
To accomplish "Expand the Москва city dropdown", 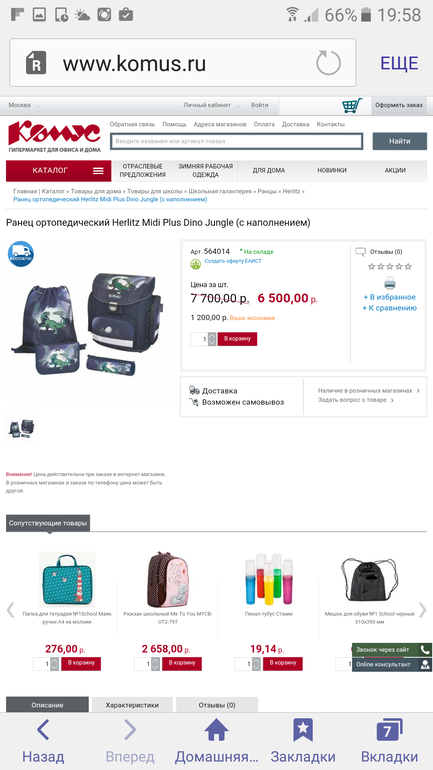I will click(x=24, y=105).
